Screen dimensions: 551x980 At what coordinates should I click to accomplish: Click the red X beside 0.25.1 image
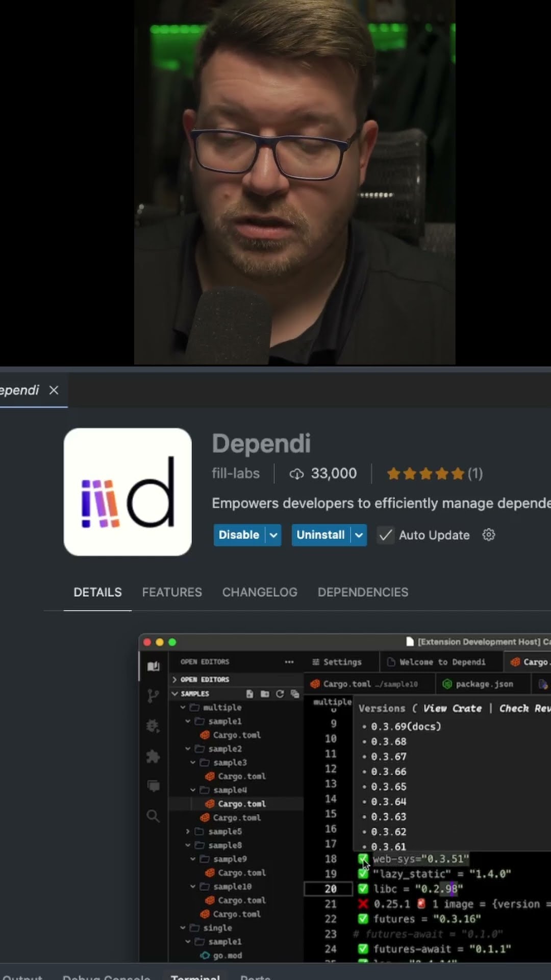point(363,904)
